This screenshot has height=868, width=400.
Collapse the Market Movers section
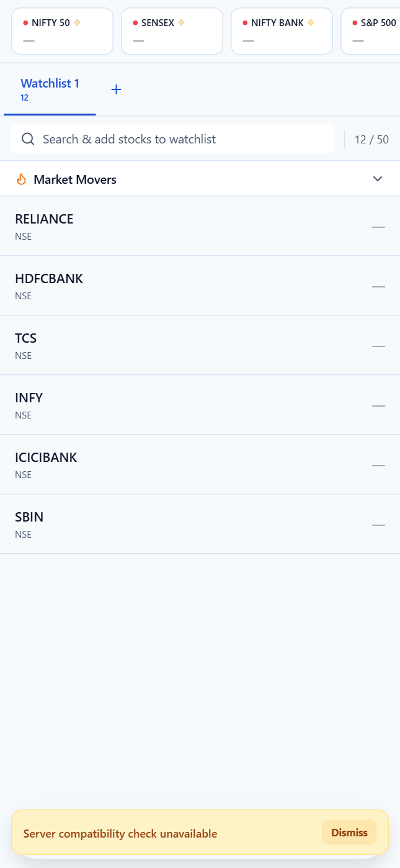(x=378, y=179)
